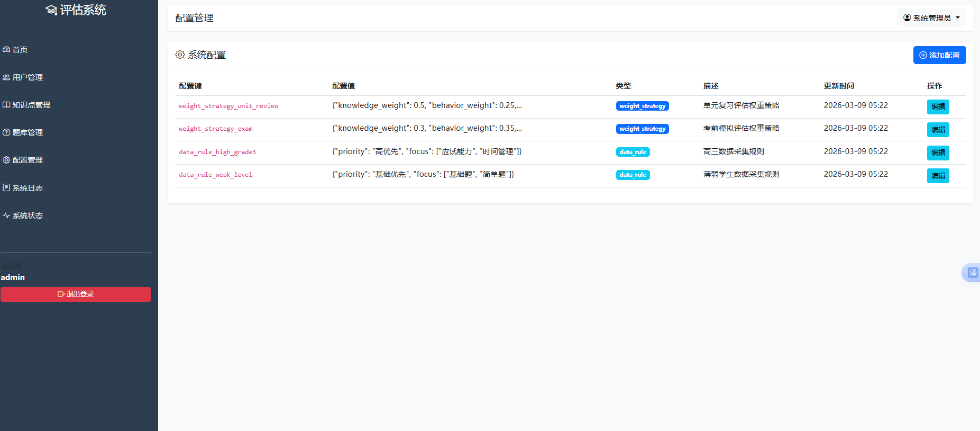This screenshot has height=431, width=980.
Task: Click config value with priority 基础优先
Action: [423, 174]
